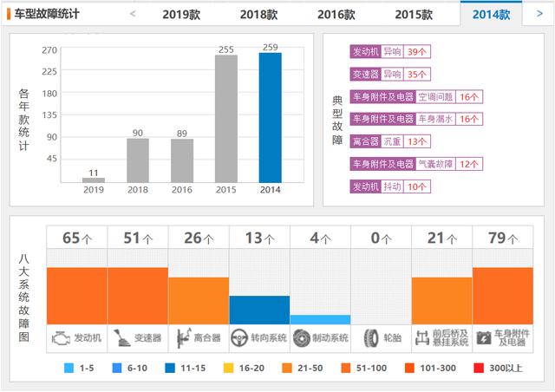Click the 制动系统 brake disc icon

[x=302, y=338]
